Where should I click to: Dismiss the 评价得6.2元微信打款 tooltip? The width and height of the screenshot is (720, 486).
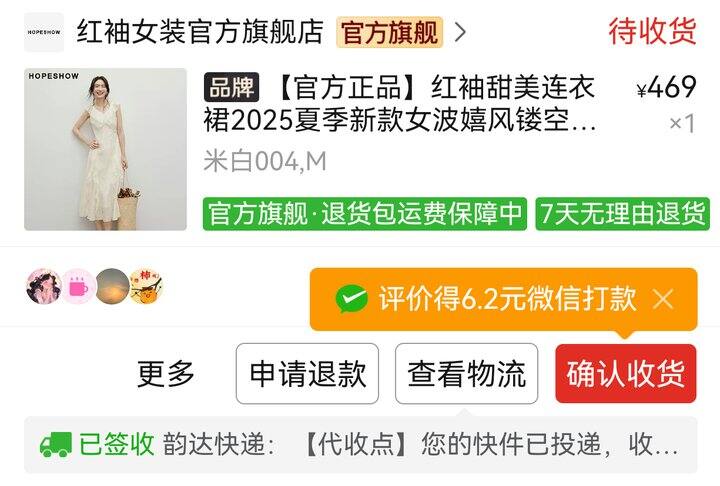point(663,299)
